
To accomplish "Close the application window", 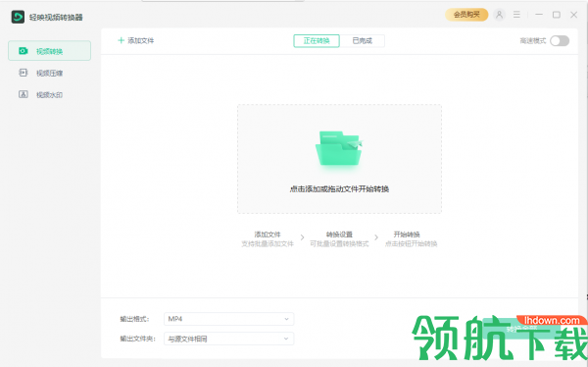I will pos(573,15).
